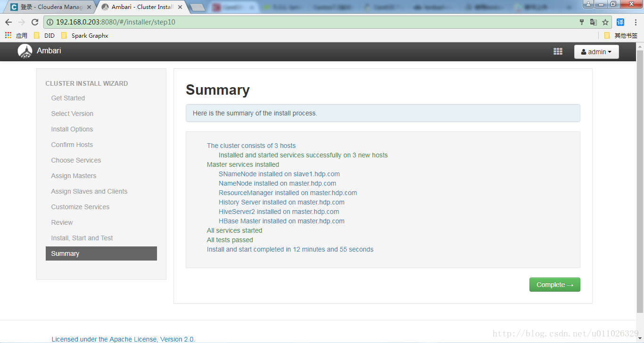This screenshot has height=343, width=644.
Task: Bookmark this page with the star icon
Action: coord(605,22)
